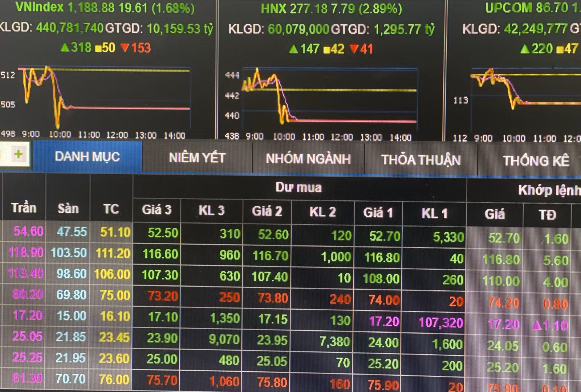Sort by the KL 3 column header
The width and height of the screenshot is (581, 392).
[212, 211]
